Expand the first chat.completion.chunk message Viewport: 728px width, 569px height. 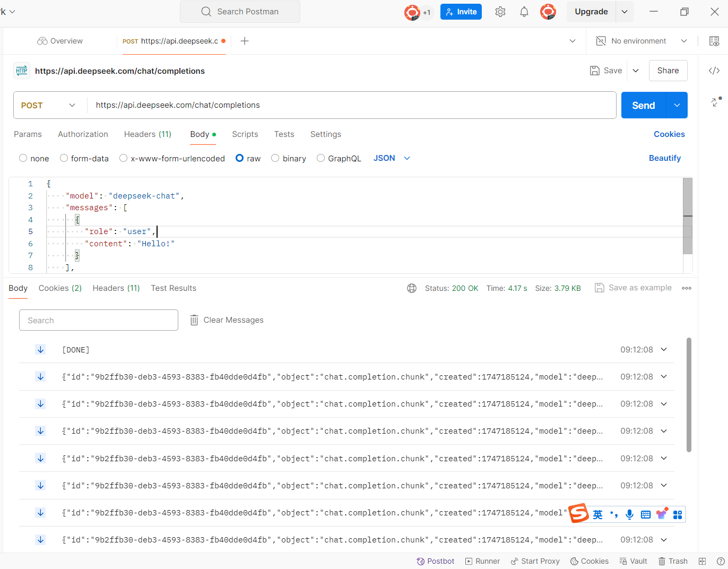[664, 376]
